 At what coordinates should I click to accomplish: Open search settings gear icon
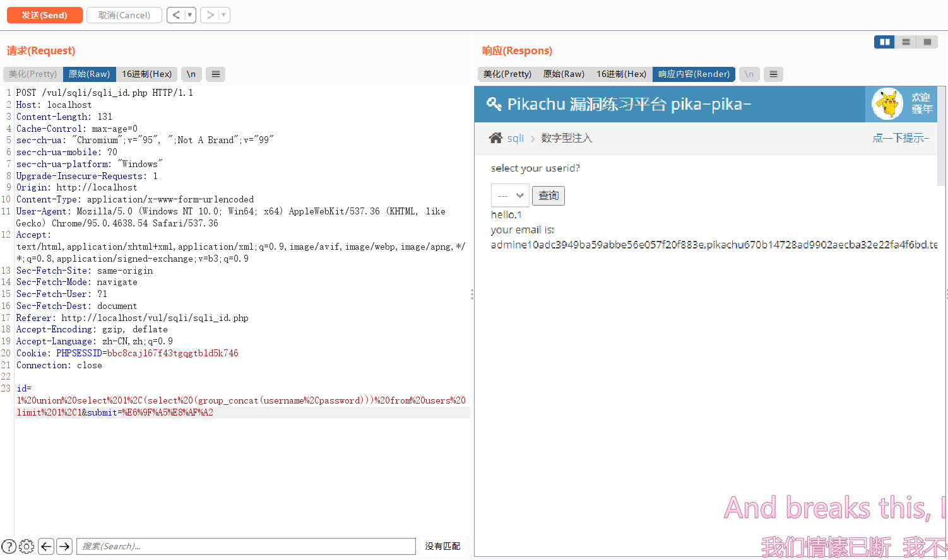click(27, 547)
